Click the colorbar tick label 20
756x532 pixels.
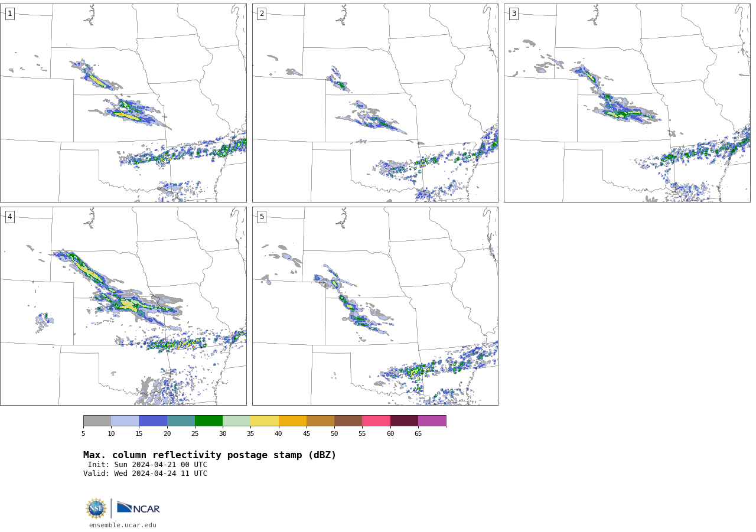[167, 433]
